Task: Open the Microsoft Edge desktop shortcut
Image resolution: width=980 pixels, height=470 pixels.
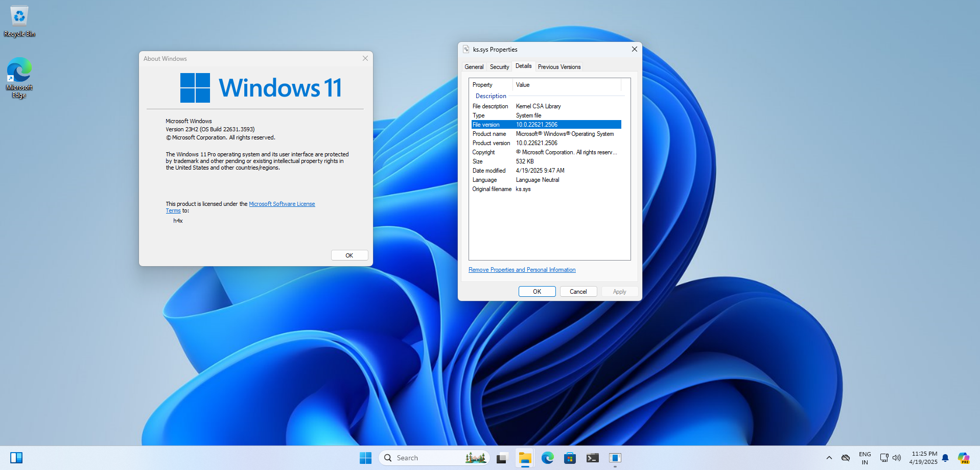Action: 19,78
